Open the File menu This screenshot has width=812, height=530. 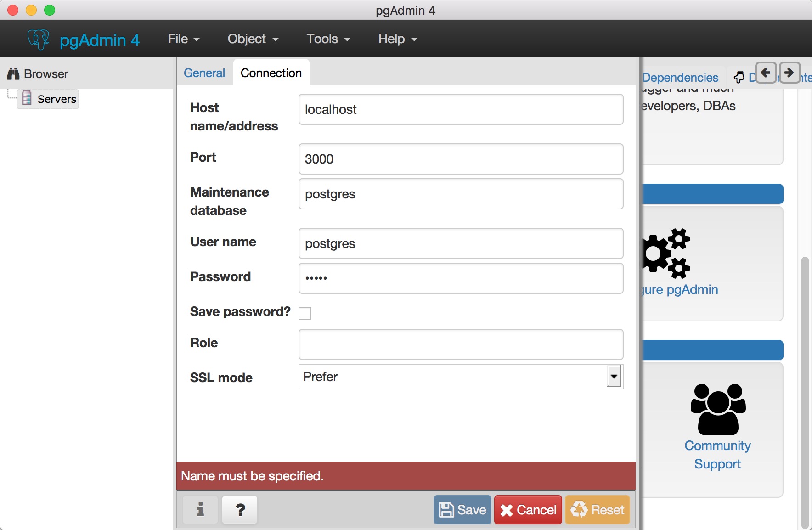(184, 39)
